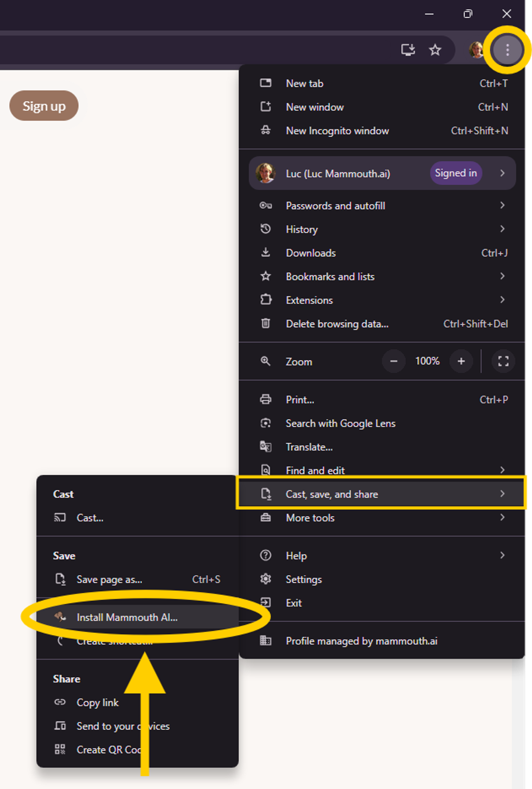Click the Sign up button
532x789 pixels.
pos(44,106)
